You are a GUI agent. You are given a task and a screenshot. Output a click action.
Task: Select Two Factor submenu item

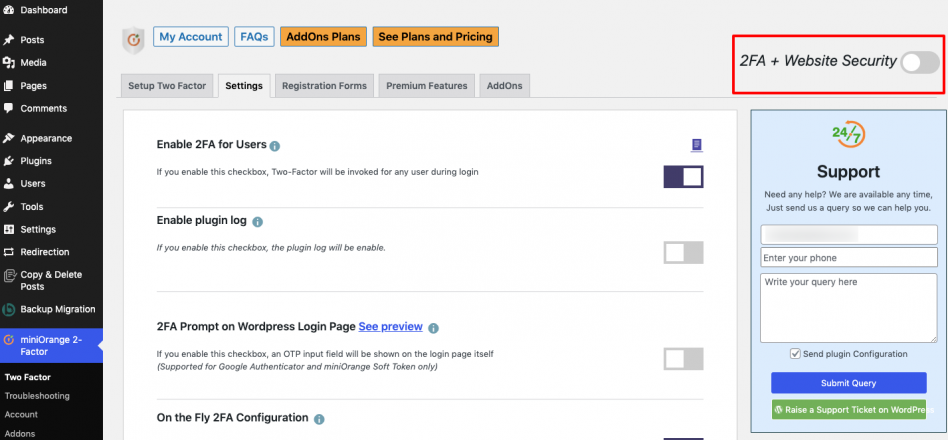pos(28,377)
